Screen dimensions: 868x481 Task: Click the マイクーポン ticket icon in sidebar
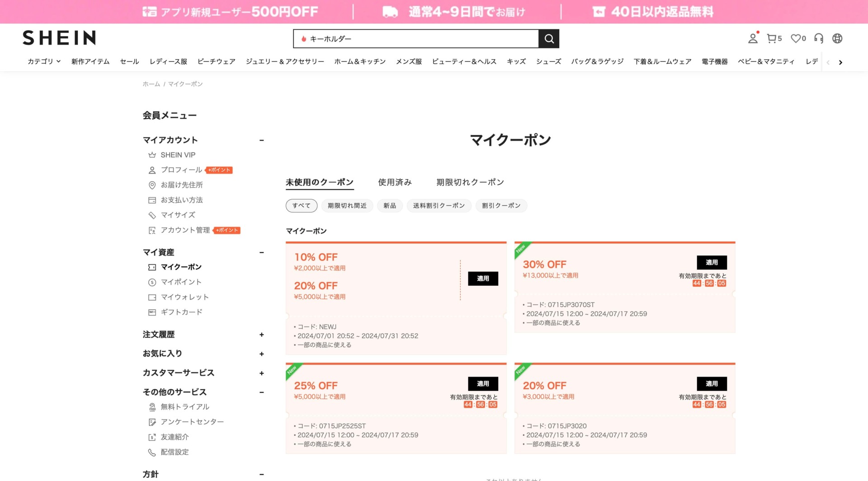point(152,267)
